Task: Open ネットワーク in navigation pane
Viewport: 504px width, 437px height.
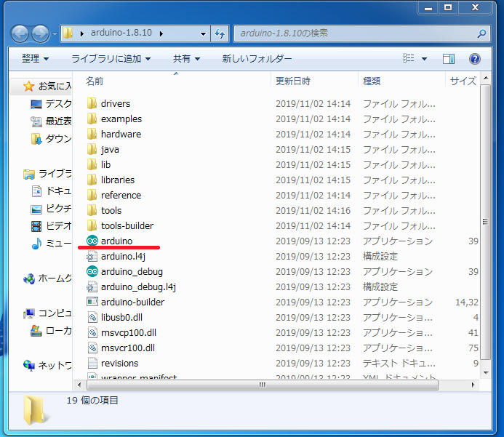Action: coord(47,365)
